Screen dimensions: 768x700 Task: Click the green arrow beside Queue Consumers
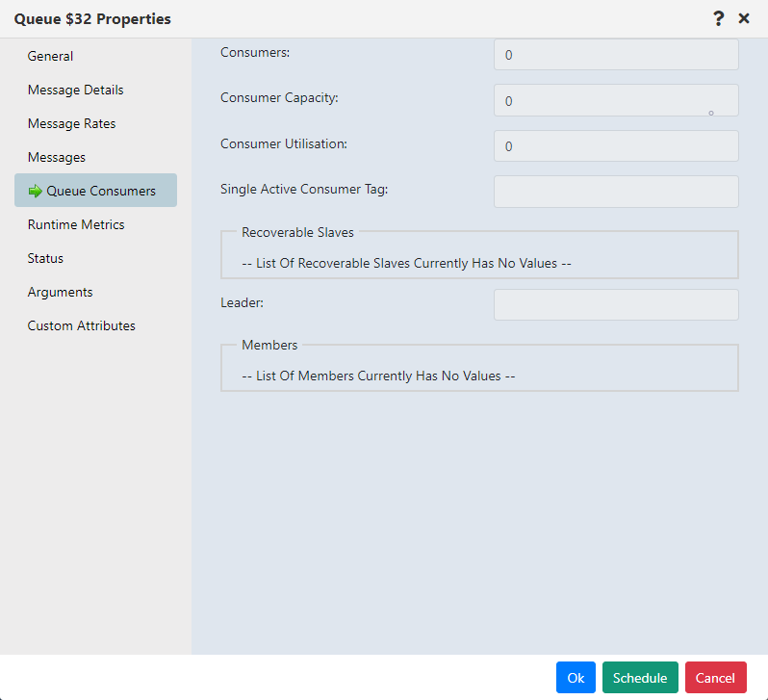tap(36, 191)
